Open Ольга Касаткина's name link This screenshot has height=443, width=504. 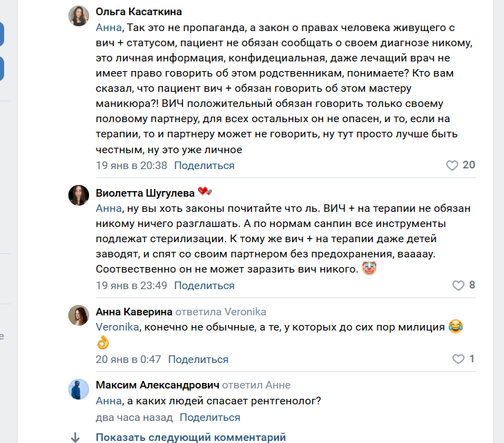click(x=139, y=12)
